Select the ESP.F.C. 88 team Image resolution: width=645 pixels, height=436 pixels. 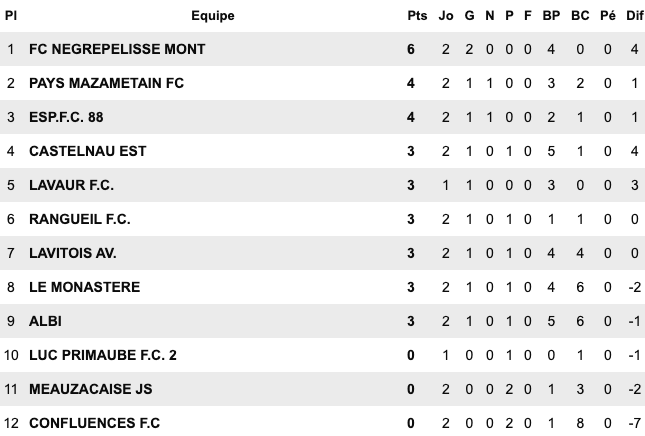(x=66, y=117)
